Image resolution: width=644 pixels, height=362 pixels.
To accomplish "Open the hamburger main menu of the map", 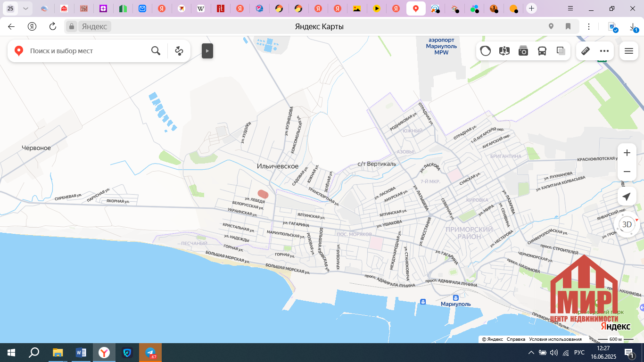I will (628, 51).
